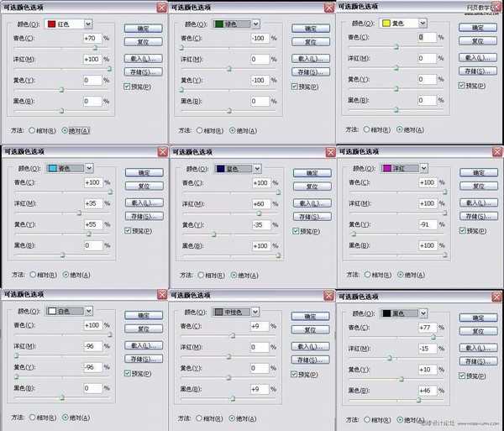Click the 黑色(B) slider in 黑色 dialog

[x=419, y=400]
